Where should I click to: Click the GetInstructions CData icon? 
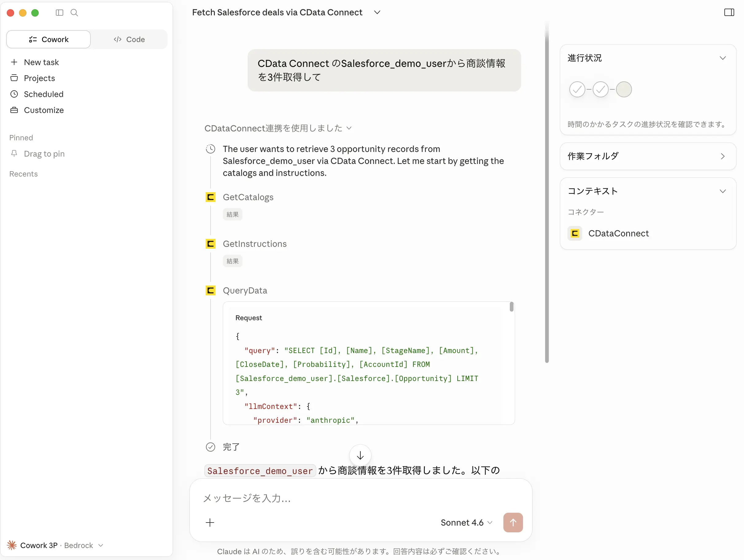[211, 244]
